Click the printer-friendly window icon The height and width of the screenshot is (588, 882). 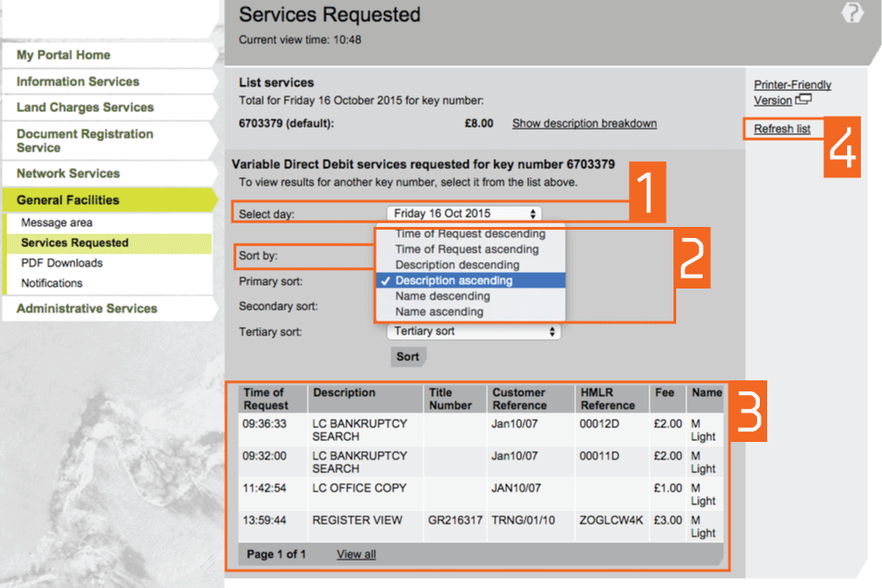click(x=804, y=100)
